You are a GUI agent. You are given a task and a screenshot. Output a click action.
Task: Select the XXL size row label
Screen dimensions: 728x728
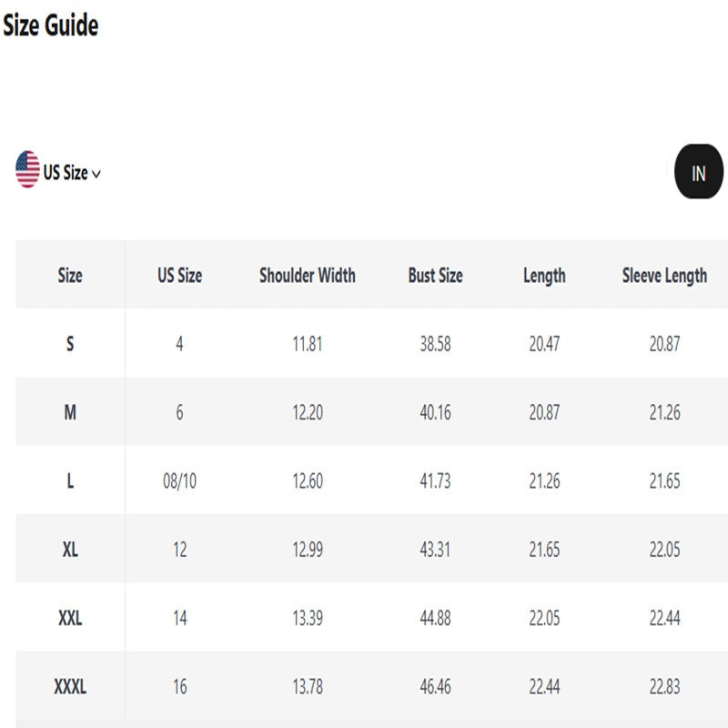click(x=70, y=618)
